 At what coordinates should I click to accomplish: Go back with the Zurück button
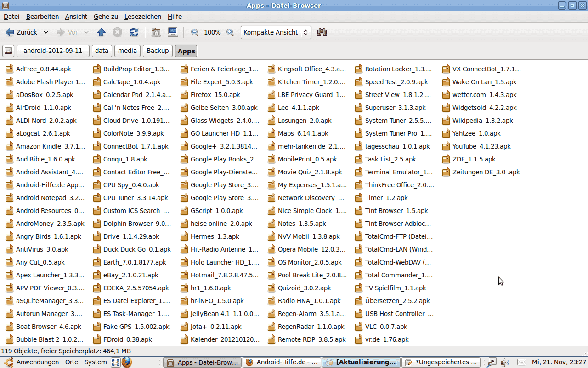[x=21, y=32]
